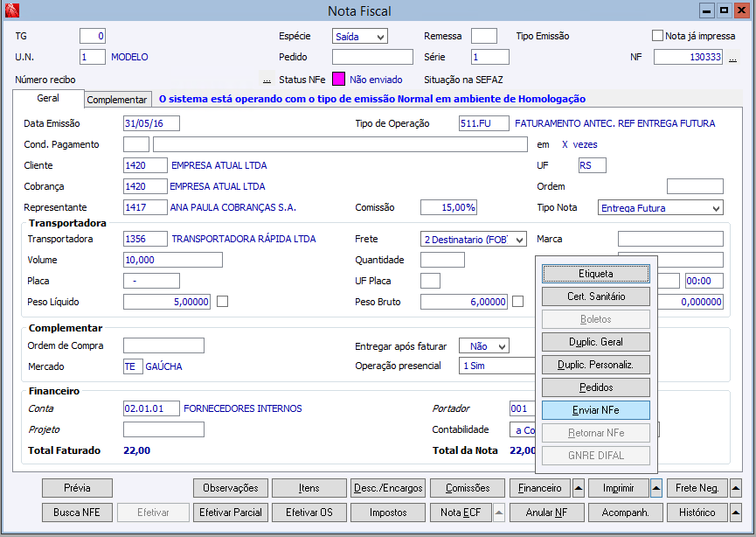Toggle the checkbox beside Peso Líquido

click(x=222, y=302)
